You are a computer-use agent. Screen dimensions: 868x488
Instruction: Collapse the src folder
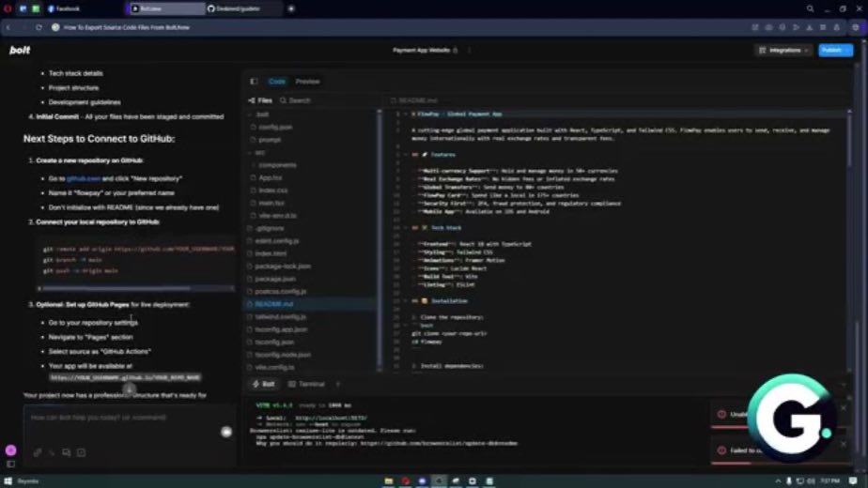[x=259, y=153]
